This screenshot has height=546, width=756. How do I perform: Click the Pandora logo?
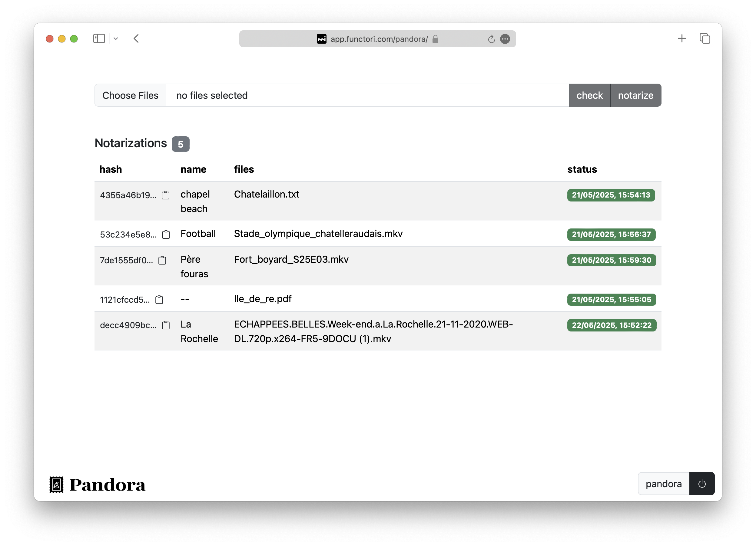point(97,484)
